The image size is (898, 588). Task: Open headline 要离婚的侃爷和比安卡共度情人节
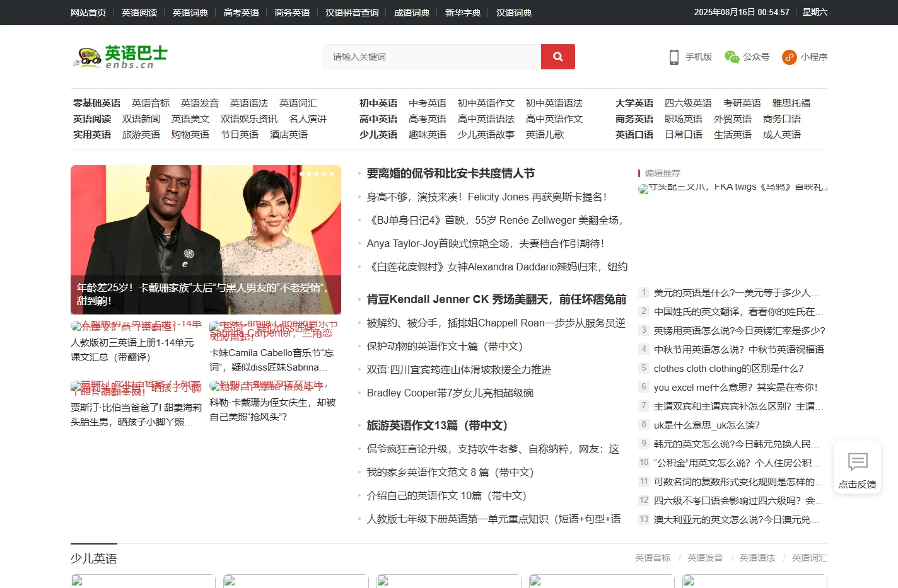(x=451, y=173)
